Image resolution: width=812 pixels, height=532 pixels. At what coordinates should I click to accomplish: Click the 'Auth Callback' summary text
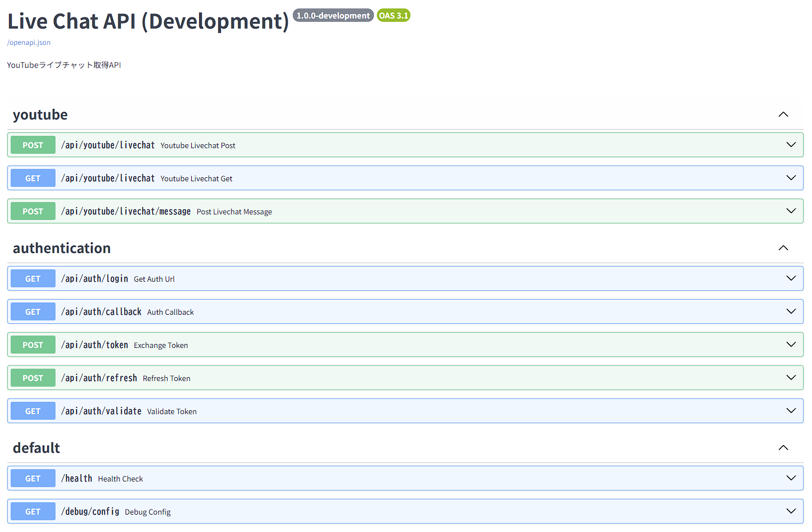[170, 312]
